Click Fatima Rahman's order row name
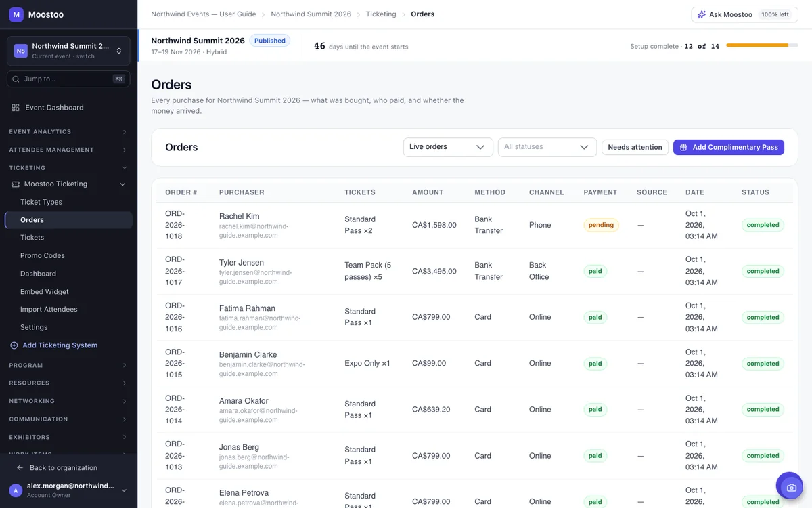Image resolution: width=812 pixels, height=508 pixels. tap(247, 308)
